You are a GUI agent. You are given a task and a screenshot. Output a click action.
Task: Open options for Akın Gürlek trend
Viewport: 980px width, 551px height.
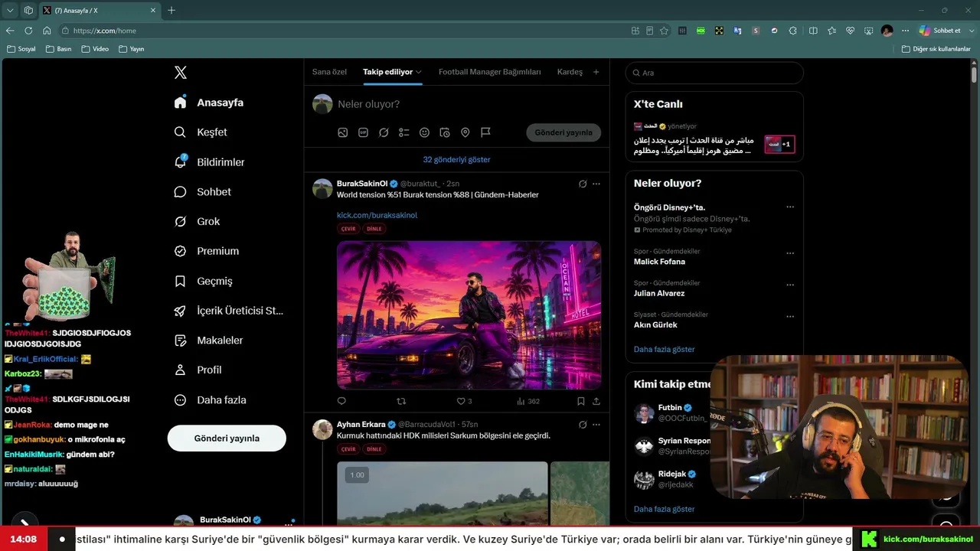pyautogui.click(x=790, y=316)
